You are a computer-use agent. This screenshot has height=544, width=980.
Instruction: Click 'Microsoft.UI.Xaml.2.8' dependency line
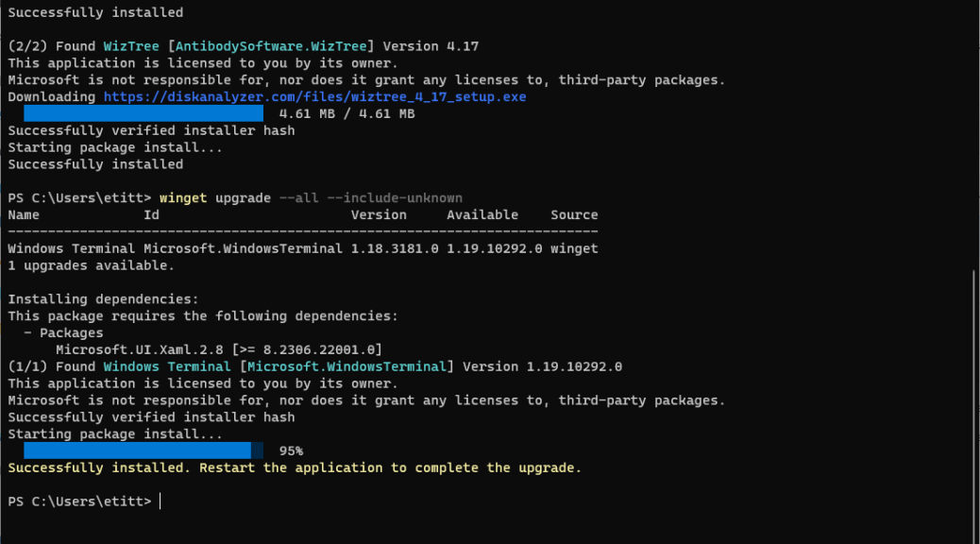click(x=219, y=349)
